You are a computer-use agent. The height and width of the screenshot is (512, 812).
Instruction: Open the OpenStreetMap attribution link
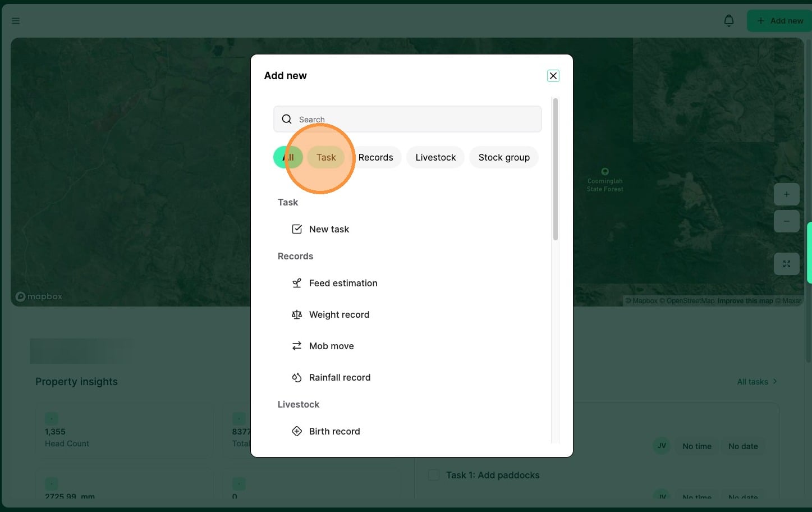click(687, 301)
